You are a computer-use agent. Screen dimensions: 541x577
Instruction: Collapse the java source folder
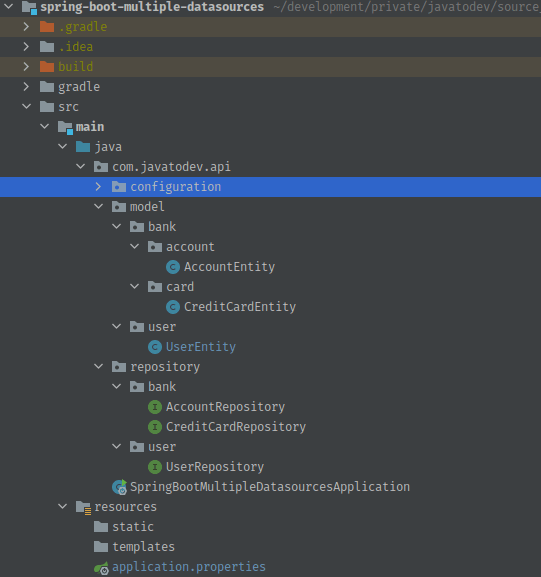pos(63,146)
